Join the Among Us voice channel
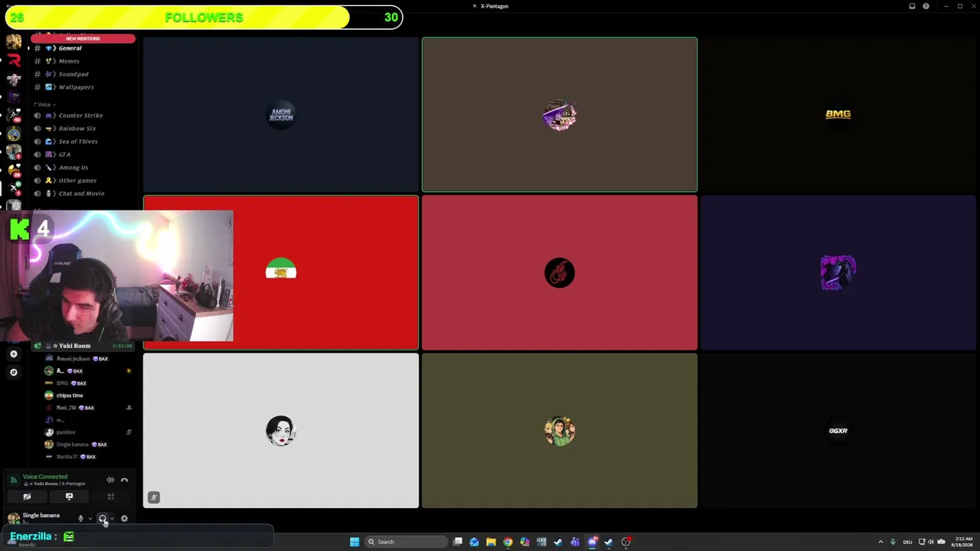Viewport: 980px width, 551px height. pyautogui.click(x=83, y=168)
